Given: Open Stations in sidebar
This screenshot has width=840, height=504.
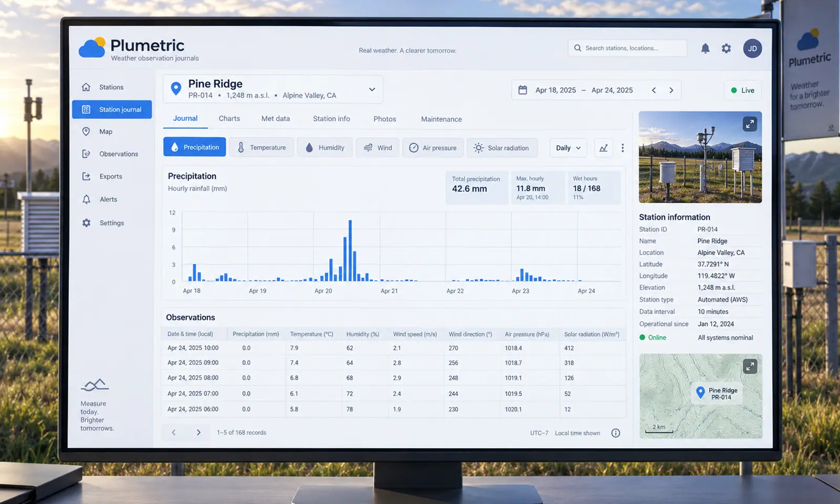Looking at the screenshot, I should (x=112, y=87).
